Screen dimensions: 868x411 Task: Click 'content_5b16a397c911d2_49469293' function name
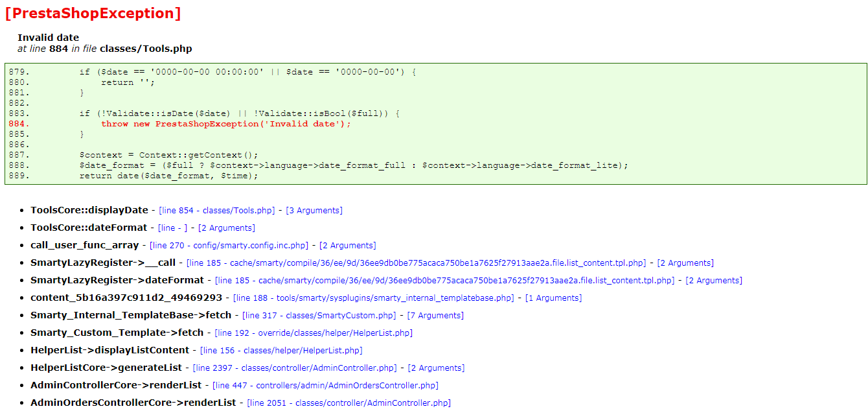point(126,298)
